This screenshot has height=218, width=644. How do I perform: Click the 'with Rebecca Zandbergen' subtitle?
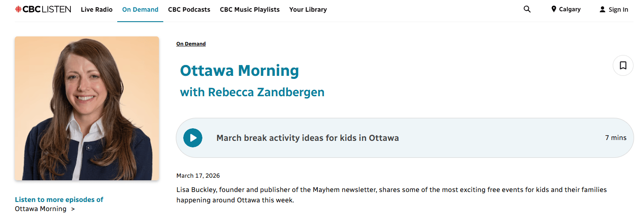(x=252, y=92)
